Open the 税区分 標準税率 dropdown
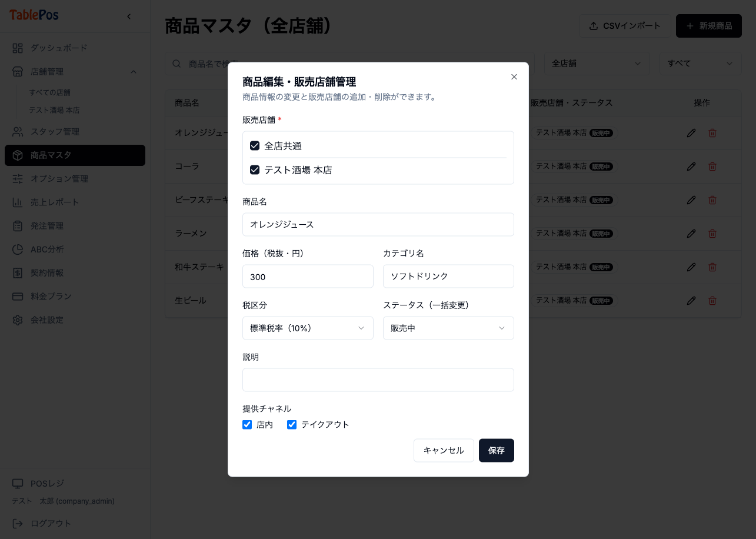The image size is (756, 539). [308, 328]
